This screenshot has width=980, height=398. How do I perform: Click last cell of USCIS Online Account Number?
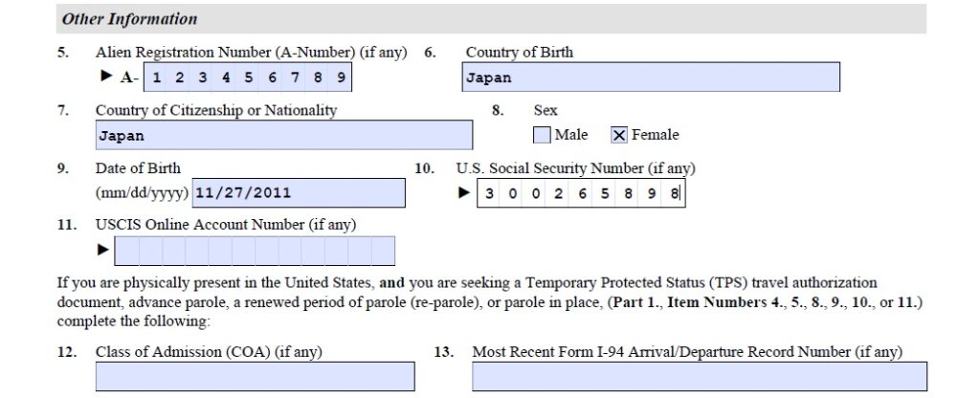[383, 251]
